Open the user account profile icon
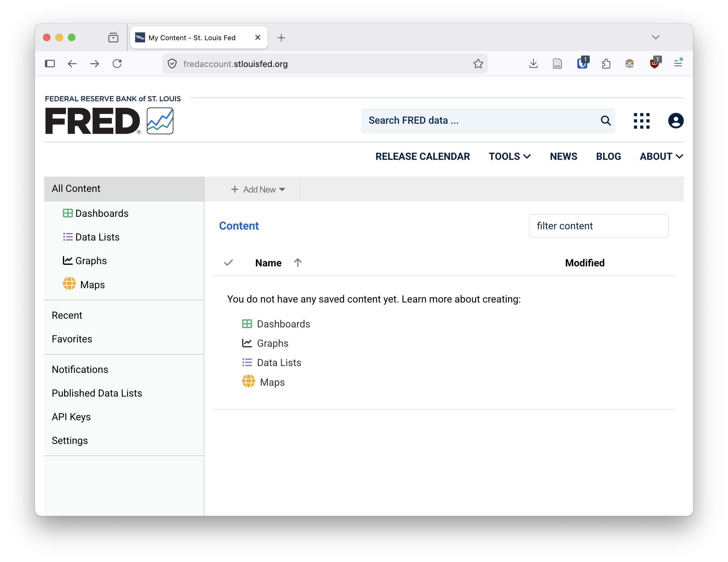Viewport: 728px width, 562px height. (675, 121)
